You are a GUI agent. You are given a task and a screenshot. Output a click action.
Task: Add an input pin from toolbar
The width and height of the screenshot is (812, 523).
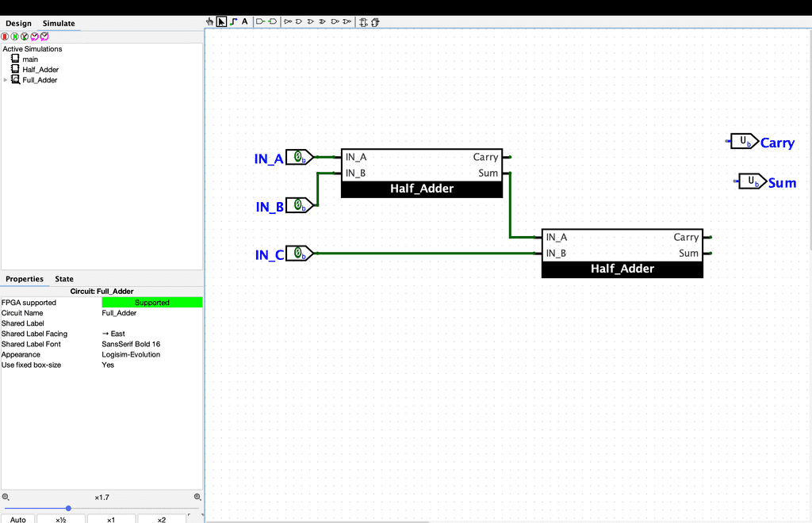pyautogui.click(x=259, y=22)
